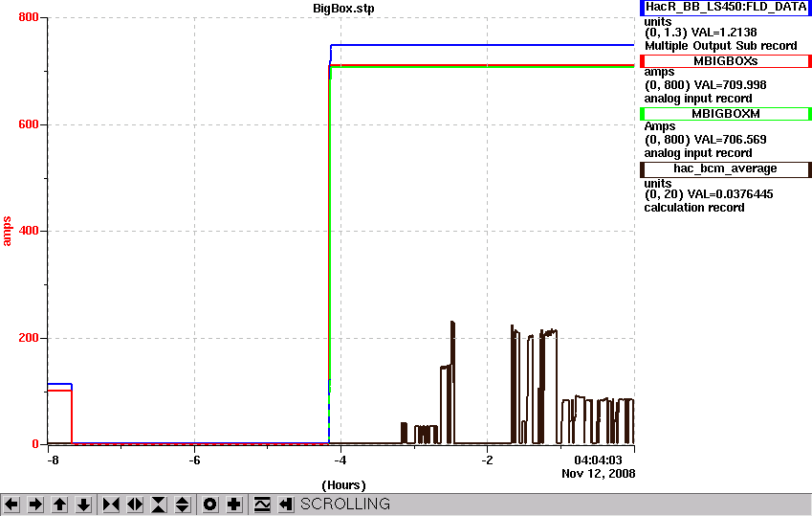Click the BigBox.stp graph title

tap(343, 9)
